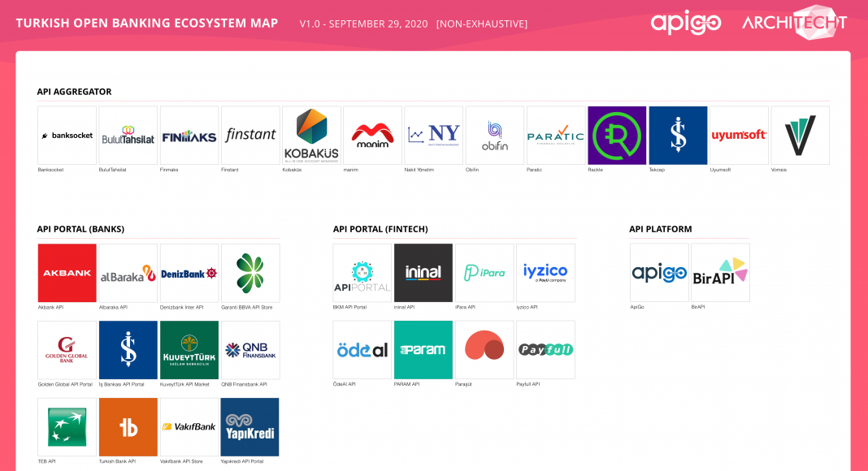This screenshot has height=471, width=868.
Task: Select the "Golden Global API Portal" caption
Action: 65,384
